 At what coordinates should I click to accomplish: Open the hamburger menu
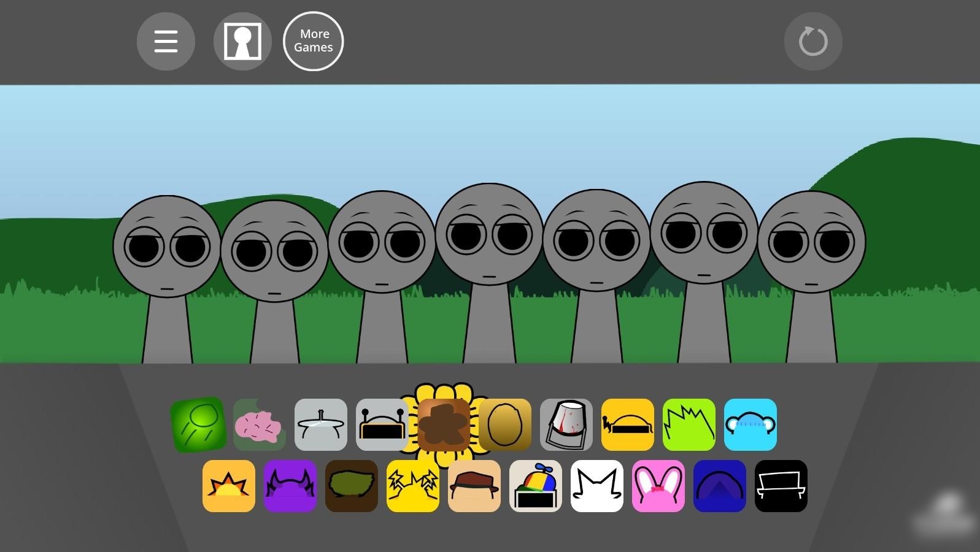[x=166, y=42]
